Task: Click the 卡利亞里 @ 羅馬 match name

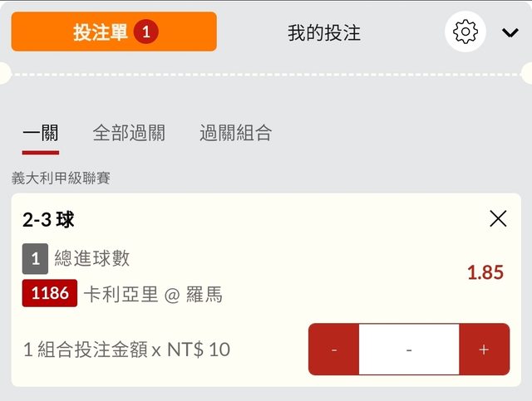Action: click(153, 295)
